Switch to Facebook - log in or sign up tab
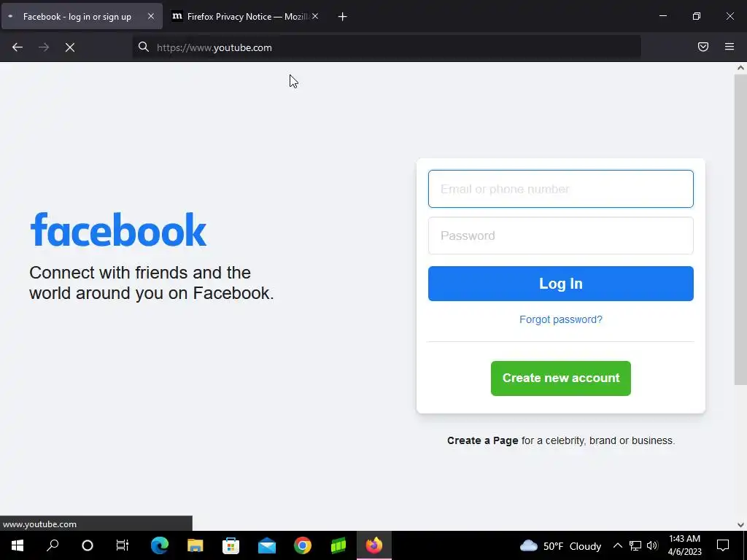Screen dimensions: 747x560 click(x=82, y=16)
